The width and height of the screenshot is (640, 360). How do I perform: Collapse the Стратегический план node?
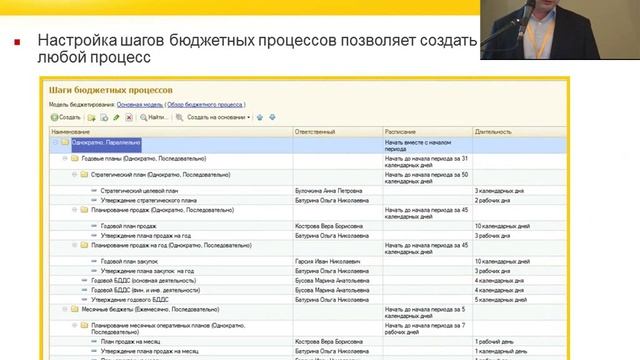coord(74,174)
